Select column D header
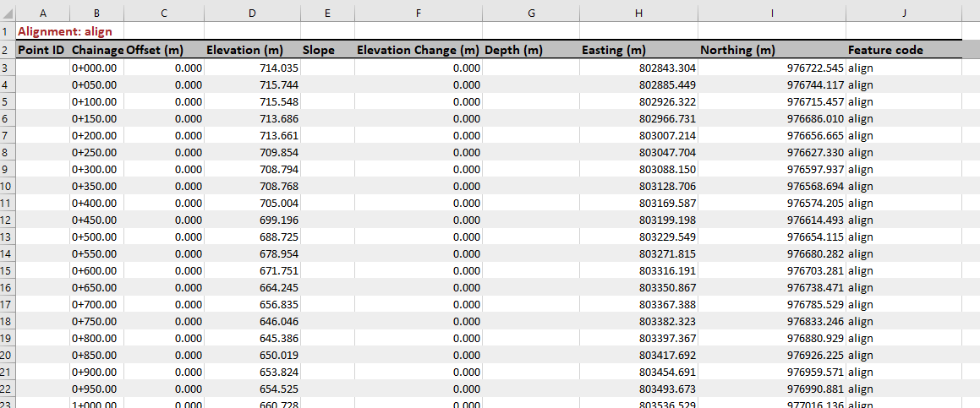The image size is (980, 408). point(252,13)
